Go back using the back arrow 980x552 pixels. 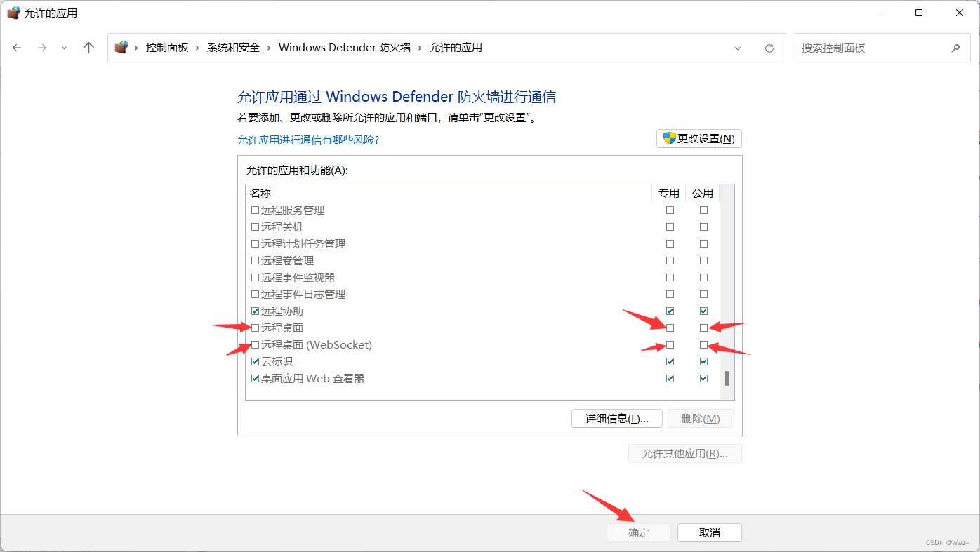pos(17,48)
